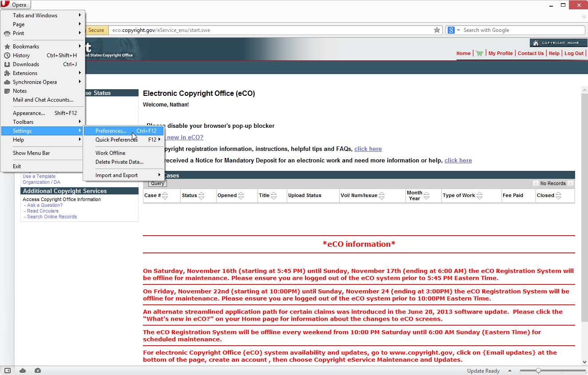Click the Query button
Image resolution: width=588 pixels, height=375 pixels.
pyautogui.click(x=158, y=183)
